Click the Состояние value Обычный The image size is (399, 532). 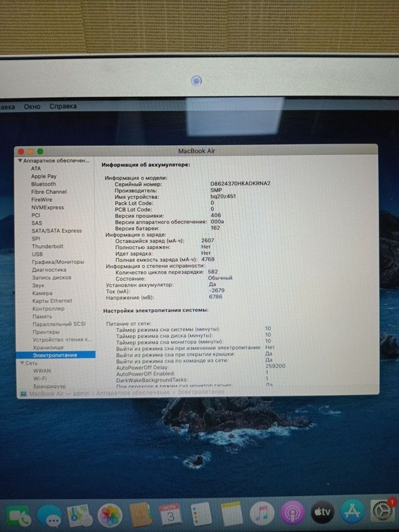tap(220, 278)
